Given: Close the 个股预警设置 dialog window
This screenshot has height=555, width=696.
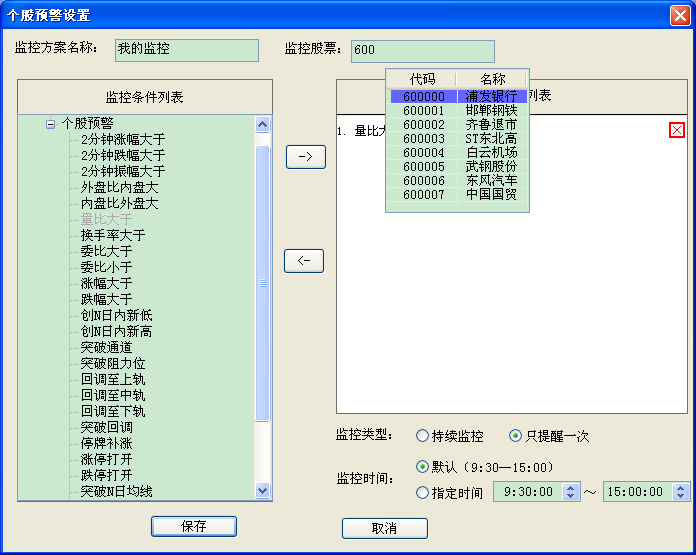Looking at the screenshot, I should click(x=678, y=14).
